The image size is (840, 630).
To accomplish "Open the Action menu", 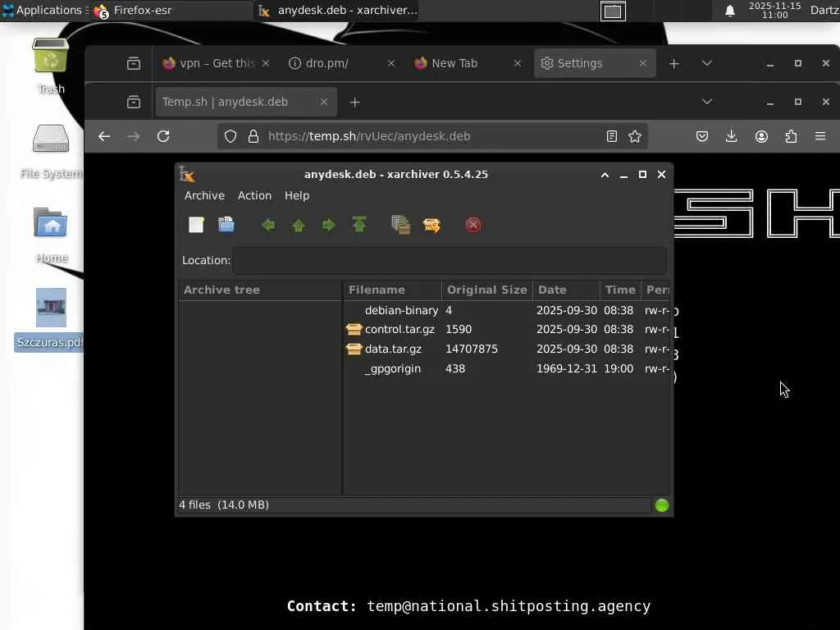I will tap(254, 195).
